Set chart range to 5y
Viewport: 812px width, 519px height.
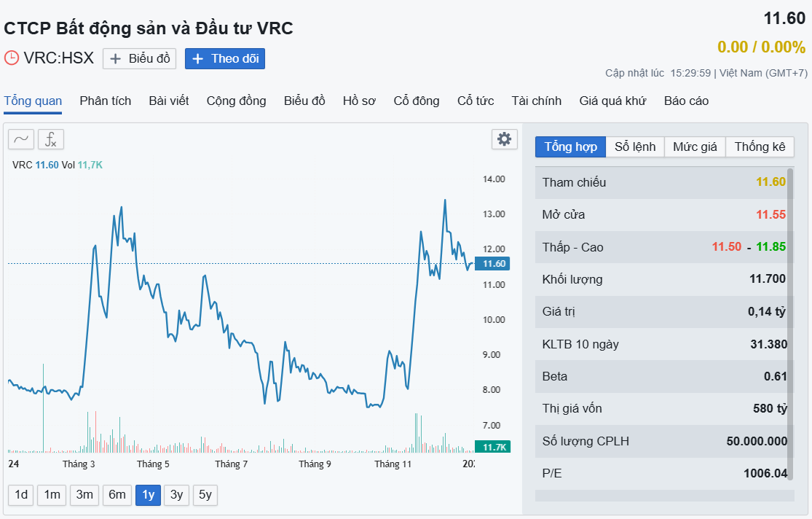(x=205, y=495)
